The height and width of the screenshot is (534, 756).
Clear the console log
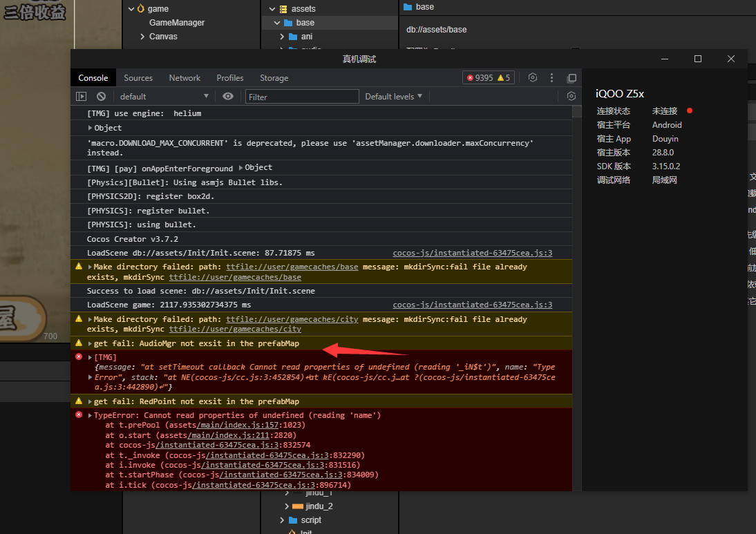tap(101, 97)
